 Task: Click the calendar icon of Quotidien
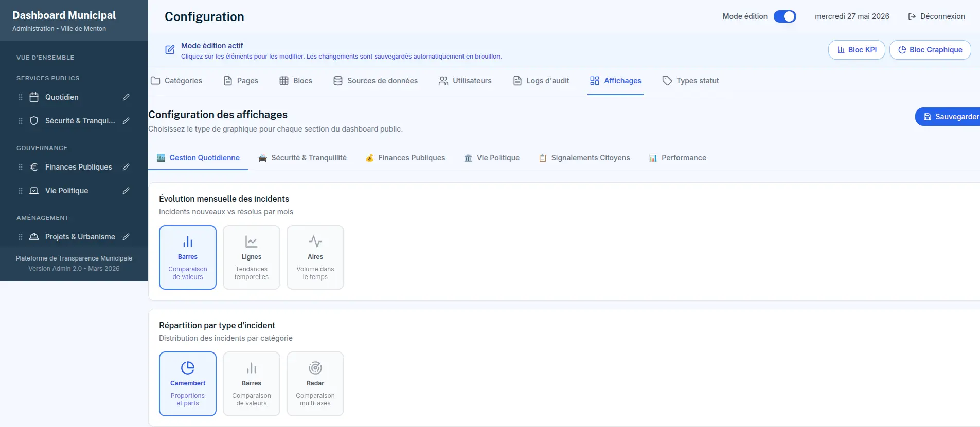point(34,97)
